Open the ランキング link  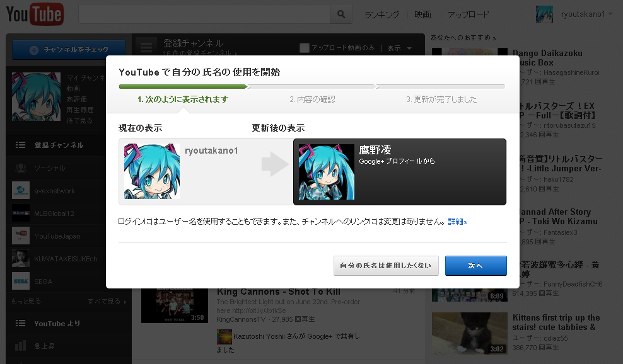coord(382,14)
